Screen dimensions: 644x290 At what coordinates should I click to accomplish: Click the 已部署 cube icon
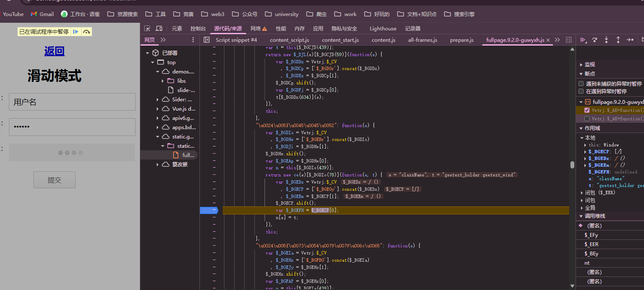point(156,53)
